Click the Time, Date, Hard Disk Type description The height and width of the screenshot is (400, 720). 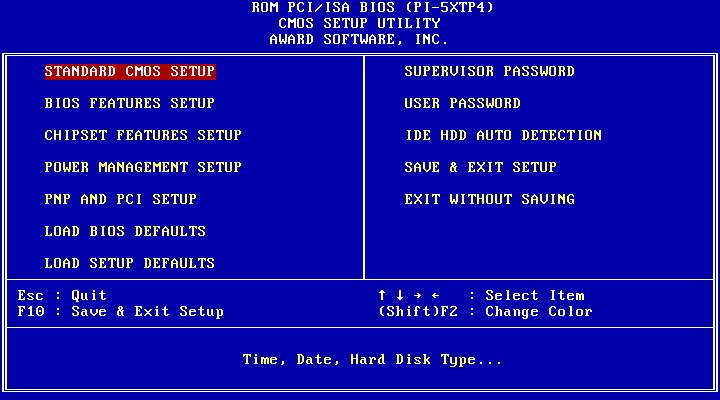(x=372, y=359)
